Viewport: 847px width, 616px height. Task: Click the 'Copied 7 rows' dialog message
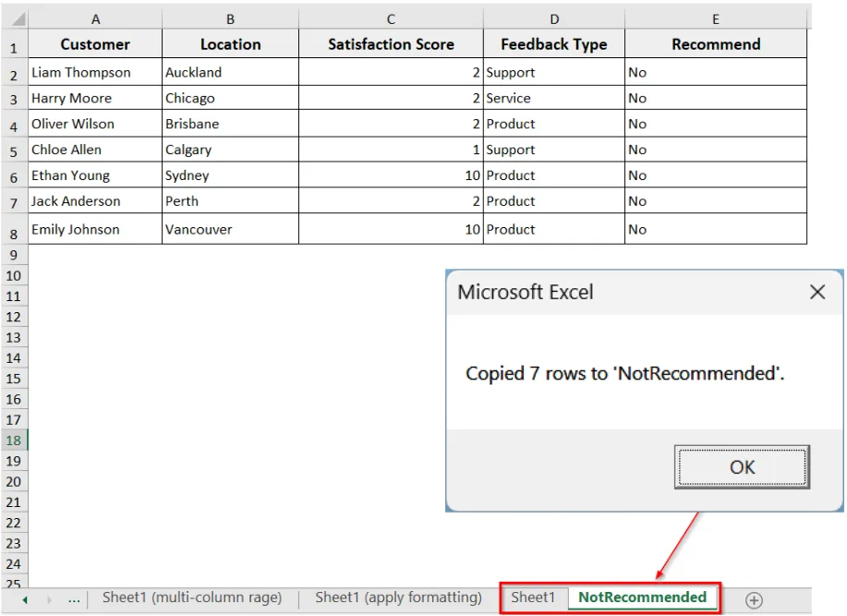pyautogui.click(x=625, y=373)
